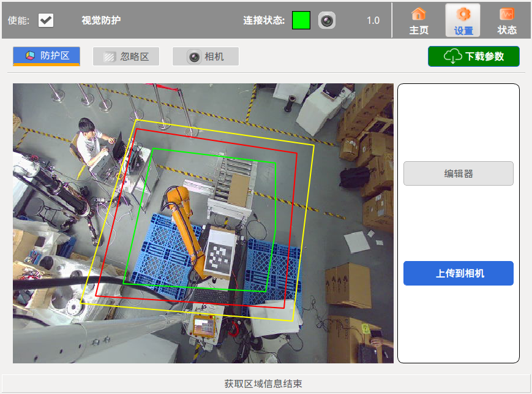Click the camera icon beside connection status
This screenshot has width=532, height=394.
pyautogui.click(x=327, y=20)
